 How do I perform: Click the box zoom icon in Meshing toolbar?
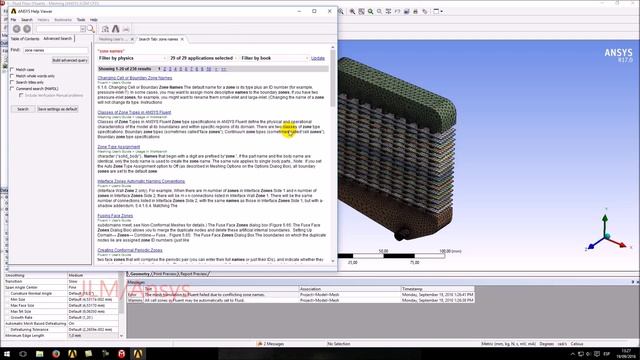coord(361,11)
